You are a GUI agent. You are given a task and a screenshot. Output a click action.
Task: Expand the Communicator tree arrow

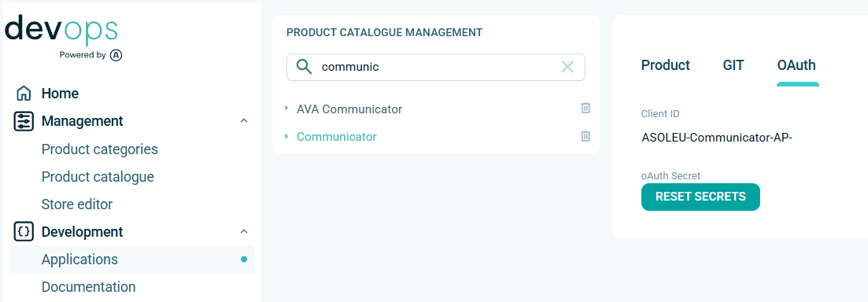[x=286, y=136]
